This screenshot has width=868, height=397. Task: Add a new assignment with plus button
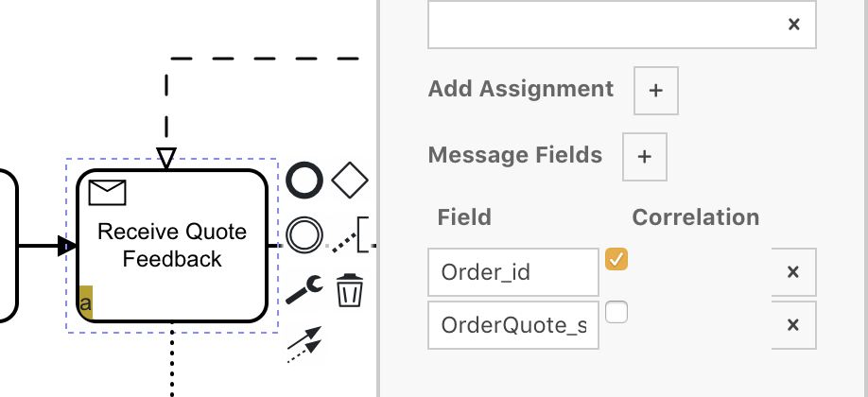click(x=656, y=91)
